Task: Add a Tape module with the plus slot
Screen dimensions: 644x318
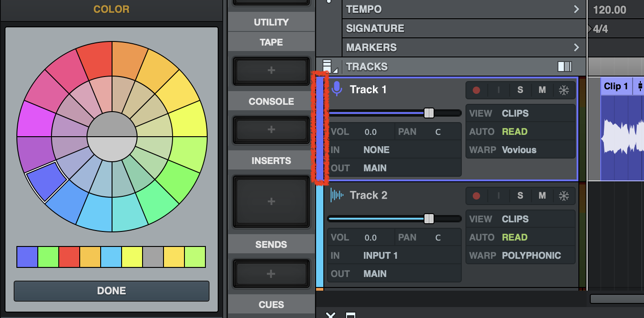Action: point(271,71)
